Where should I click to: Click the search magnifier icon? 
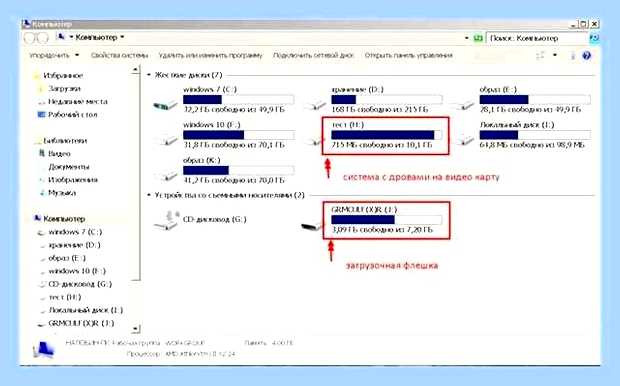click(594, 38)
